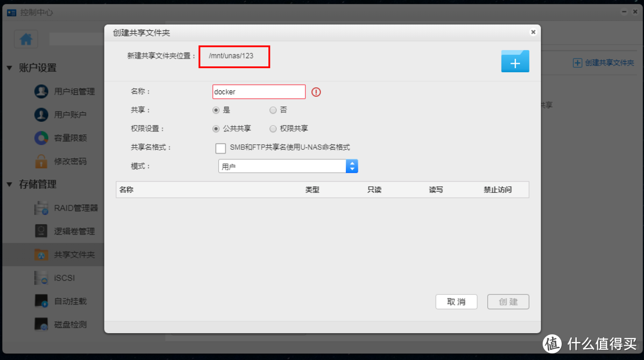This screenshot has width=644, height=360.
Task: Click the 取消 button
Action: pos(456,301)
